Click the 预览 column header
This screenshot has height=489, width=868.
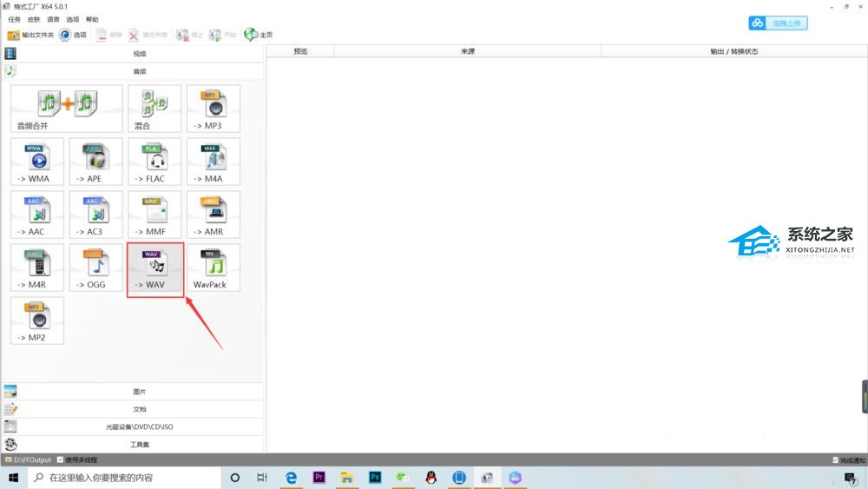click(x=300, y=51)
